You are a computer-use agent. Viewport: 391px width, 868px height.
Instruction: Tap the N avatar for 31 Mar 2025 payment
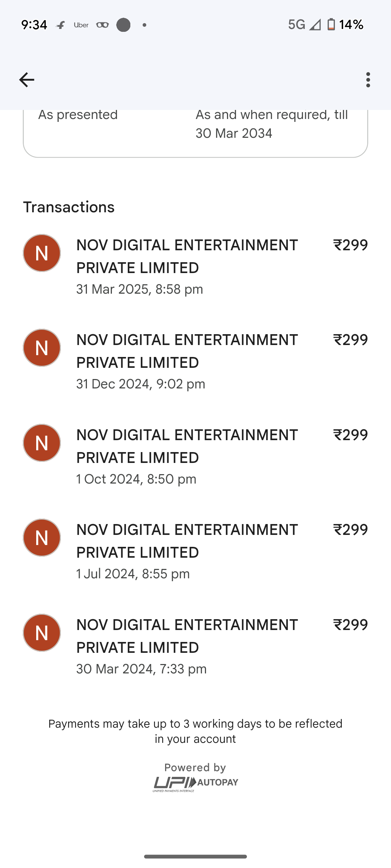click(x=42, y=253)
